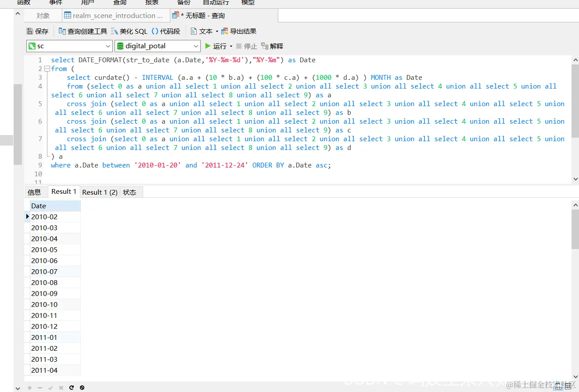Open the 查询 menu in the top bar
This screenshot has width=579, height=392.
[x=120, y=3]
